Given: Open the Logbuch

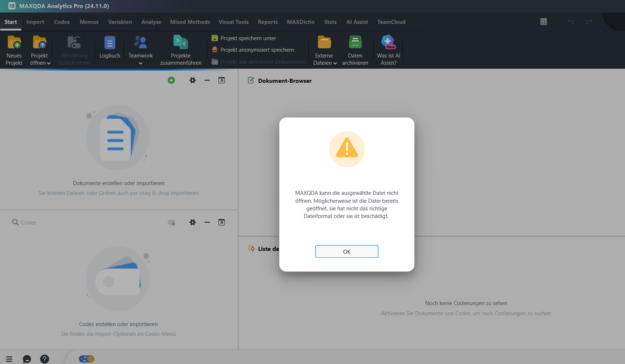Looking at the screenshot, I should click(x=110, y=47).
